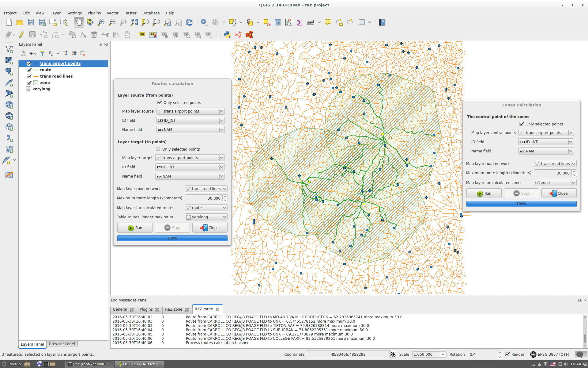Click Close in Routes calculation panel
This screenshot has height=368, width=588.
[210, 228]
